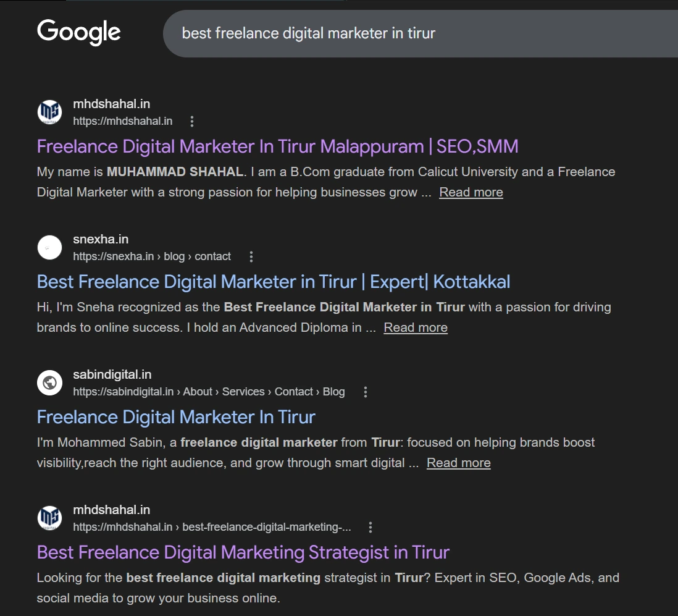The image size is (678, 616).
Task: Open more options beside mhdshahal.in best-freelance-digital-marketing URL
Action: tap(370, 527)
